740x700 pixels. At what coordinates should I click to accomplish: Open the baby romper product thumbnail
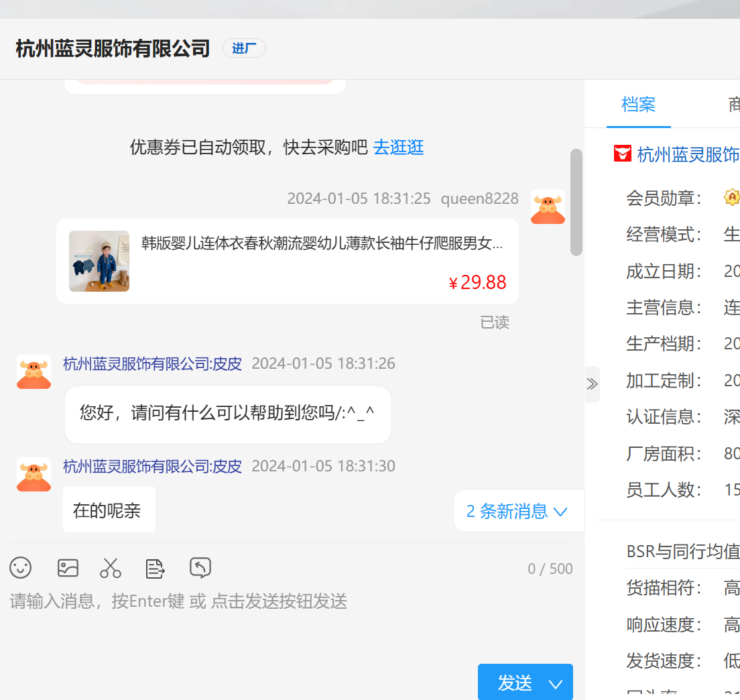pyautogui.click(x=99, y=261)
